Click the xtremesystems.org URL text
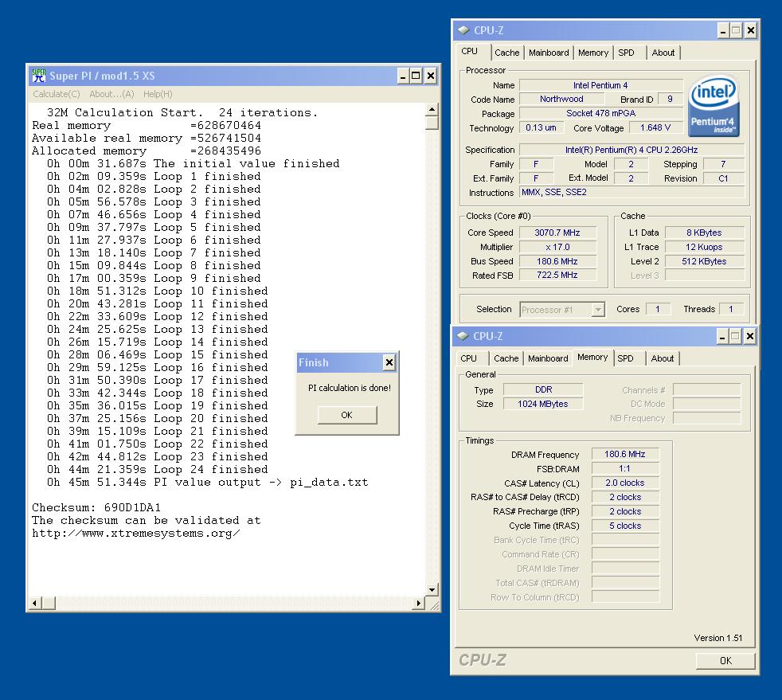Image resolution: width=782 pixels, height=700 pixels. [x=135, y=534]
